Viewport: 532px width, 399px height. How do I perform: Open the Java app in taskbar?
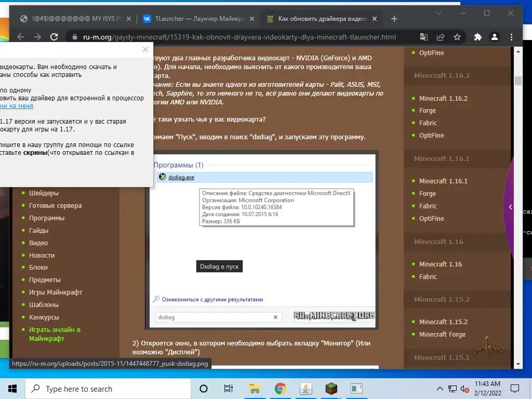pos(305,389)
